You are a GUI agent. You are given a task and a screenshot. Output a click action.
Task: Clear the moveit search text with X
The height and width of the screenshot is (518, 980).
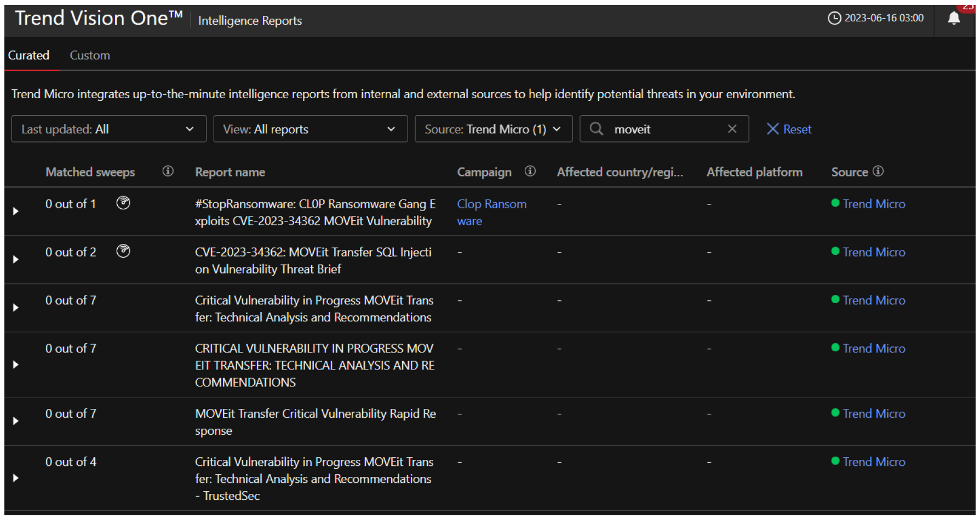tap(732, 129)
